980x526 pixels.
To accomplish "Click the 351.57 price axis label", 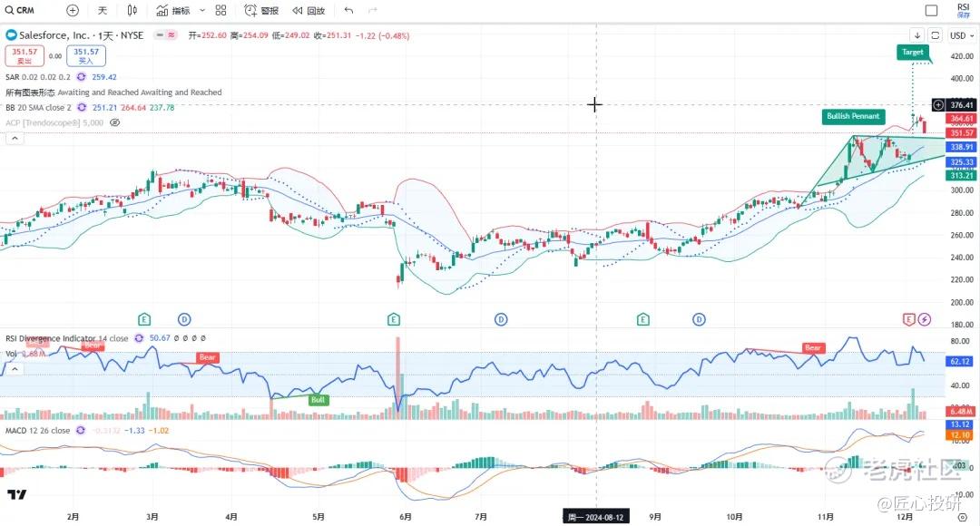I will [x=962, y=133].
